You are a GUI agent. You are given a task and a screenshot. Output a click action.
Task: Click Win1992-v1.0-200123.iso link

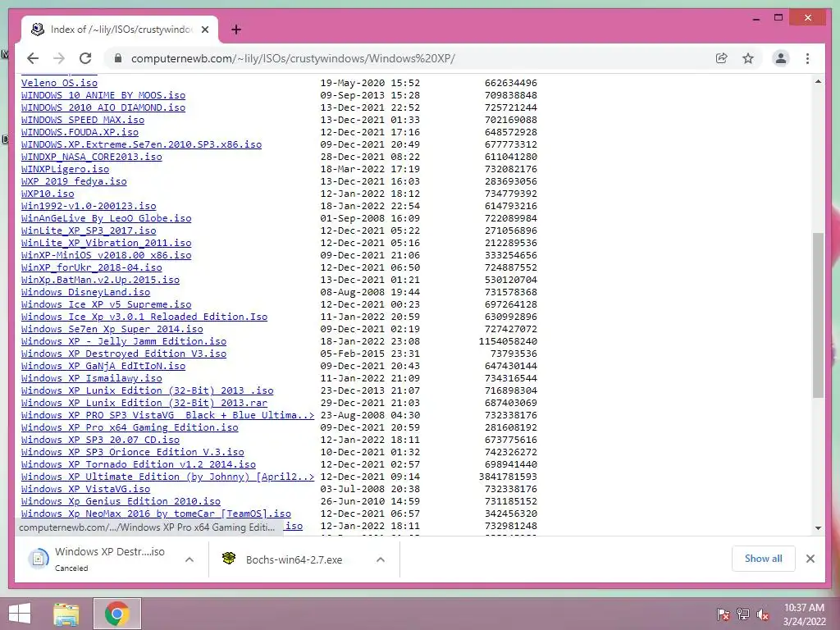(89, 206)
